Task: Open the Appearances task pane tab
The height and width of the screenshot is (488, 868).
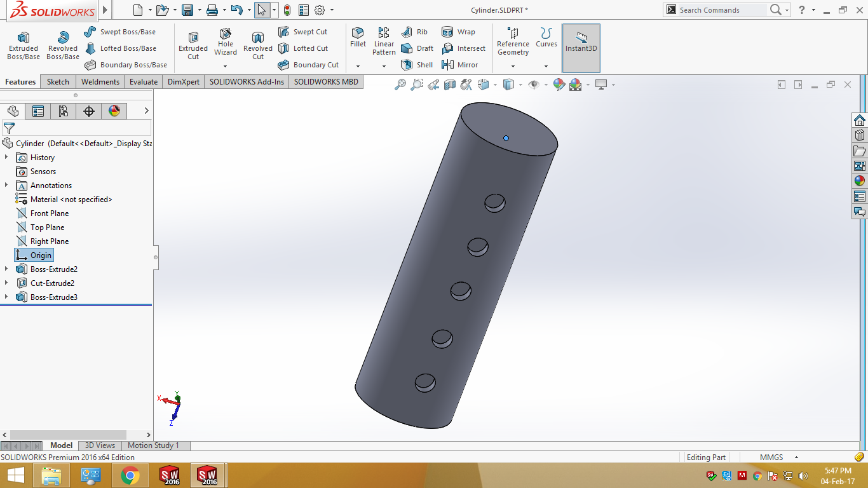Action: click(x=860, y=181)
